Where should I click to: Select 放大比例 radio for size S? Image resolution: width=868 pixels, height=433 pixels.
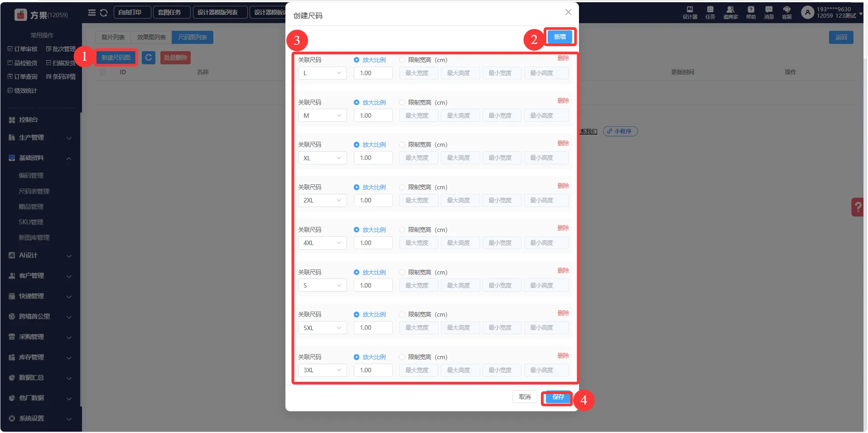357,272
